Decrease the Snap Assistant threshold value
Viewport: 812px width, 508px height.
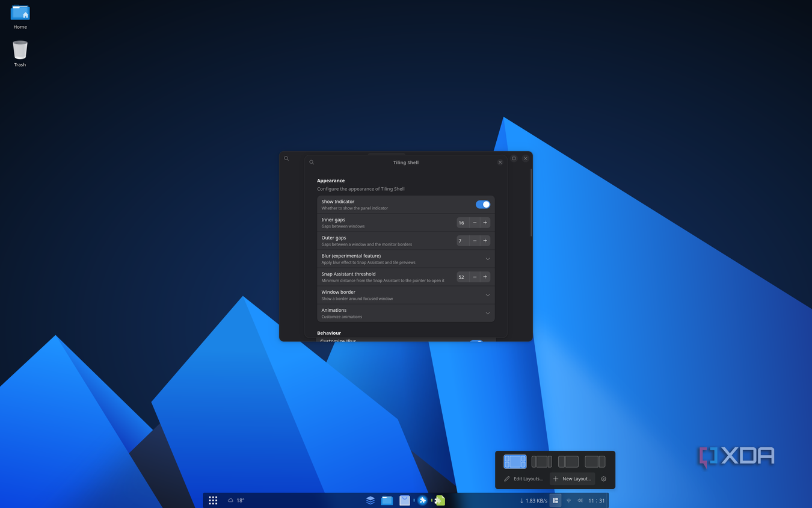475,277
